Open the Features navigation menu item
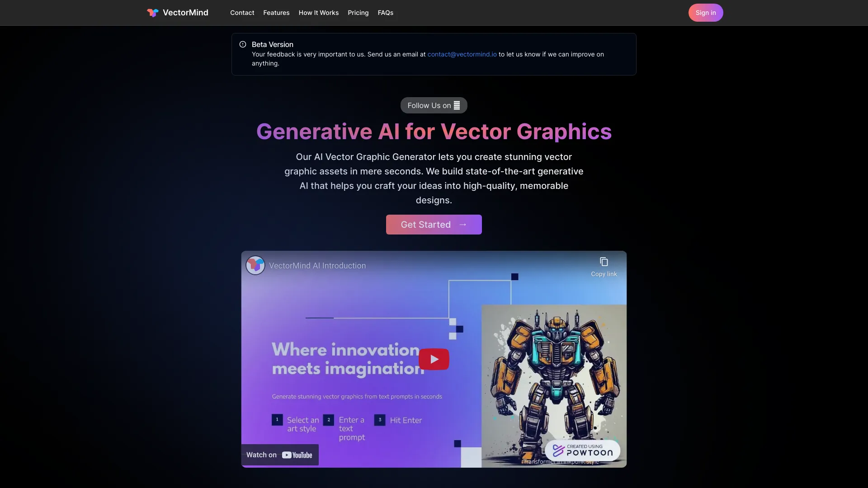Viewport: 868px width, 488px height. click(x=276, y=13)
